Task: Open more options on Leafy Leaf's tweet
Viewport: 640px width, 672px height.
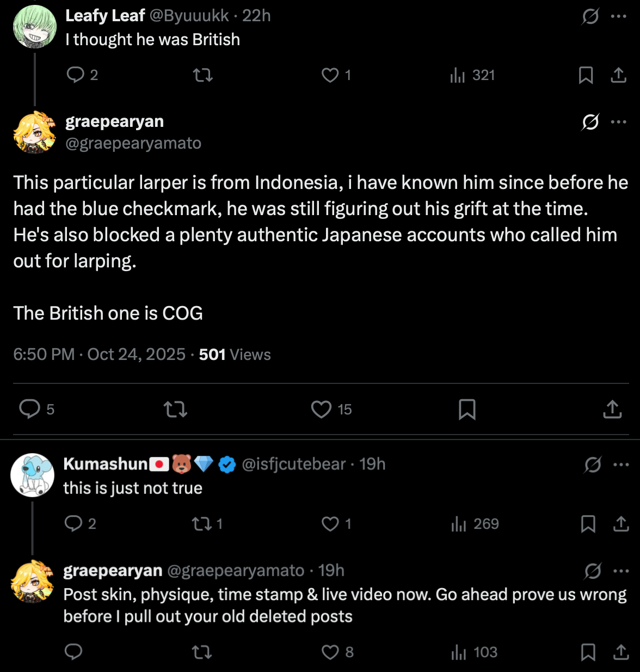Action: point(618,16)
